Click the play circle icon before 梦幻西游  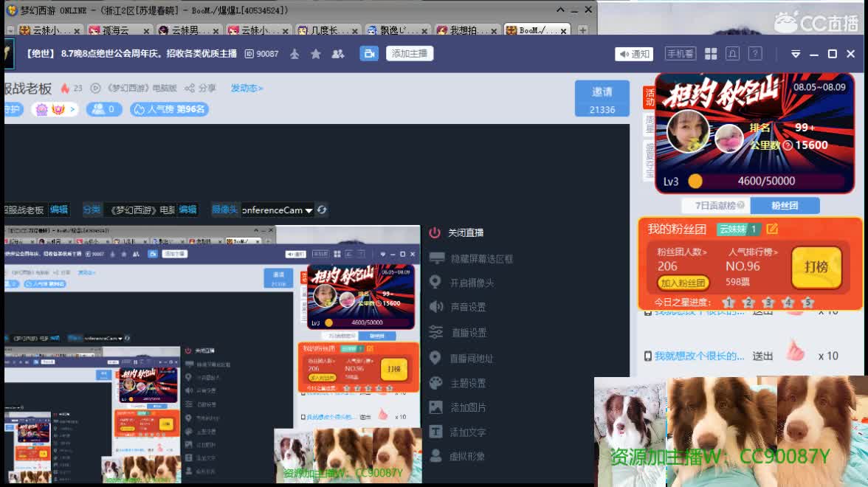pos(95,88)
